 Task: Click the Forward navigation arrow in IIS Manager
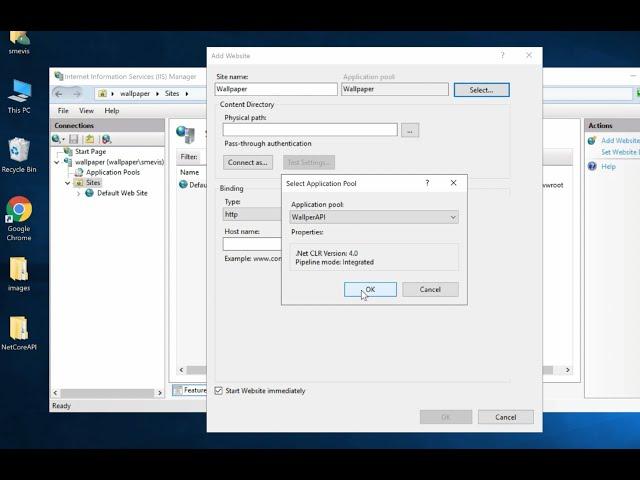coord(77,94)
